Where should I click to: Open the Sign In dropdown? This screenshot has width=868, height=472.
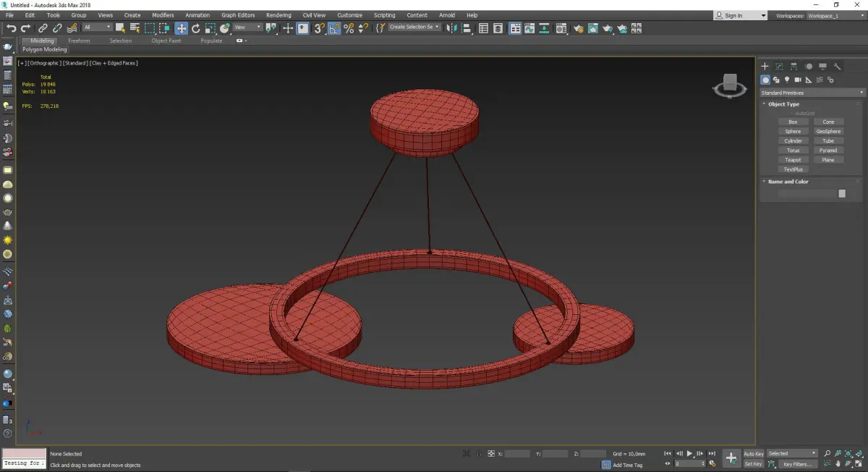[x=740, y=15]
